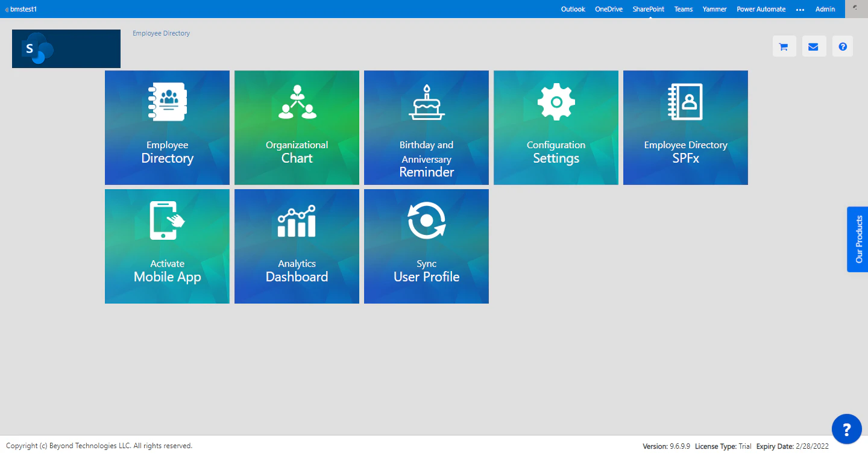
Task: Open the Analytics Dashboard tile
Action: coord(297,246)
